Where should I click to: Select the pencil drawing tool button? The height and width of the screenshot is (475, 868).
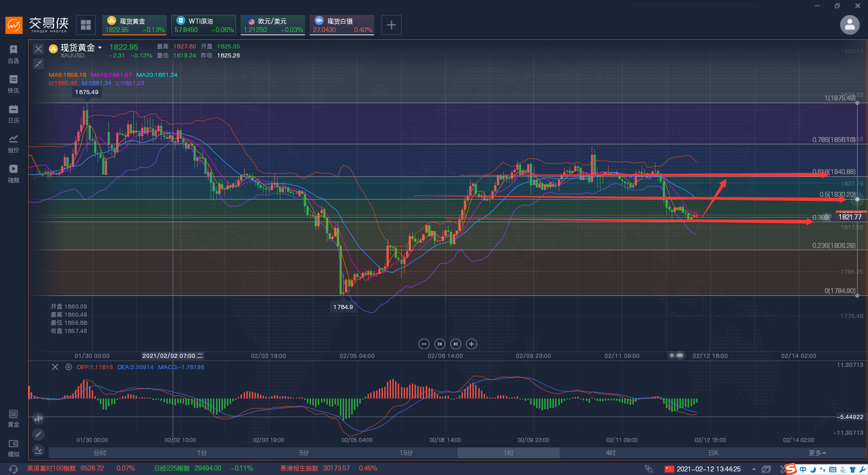click(x=38, y=434)
